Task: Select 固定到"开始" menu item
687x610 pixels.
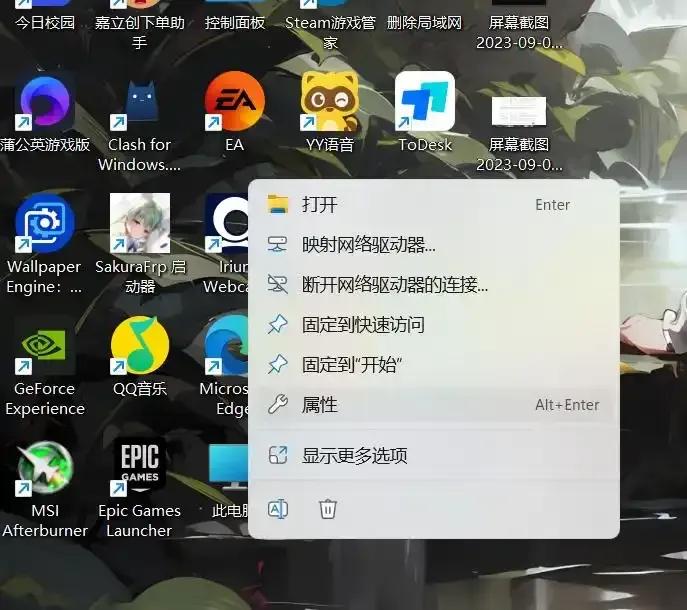Action: point(351,365)
